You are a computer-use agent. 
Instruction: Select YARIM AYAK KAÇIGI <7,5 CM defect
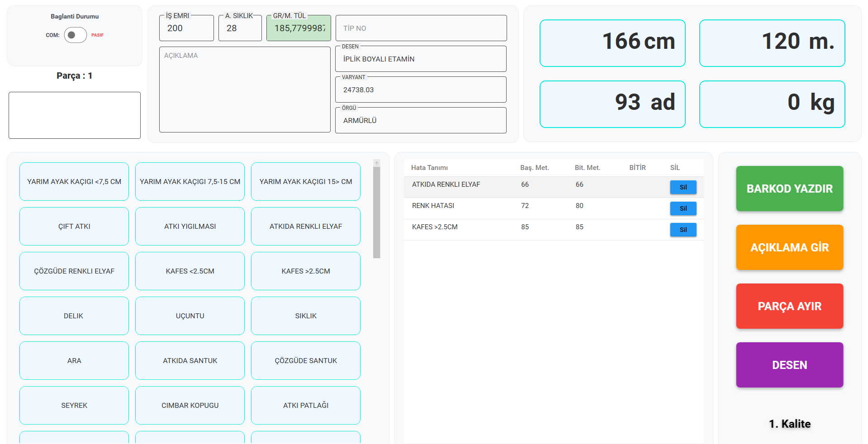click(x=74, y=182)
